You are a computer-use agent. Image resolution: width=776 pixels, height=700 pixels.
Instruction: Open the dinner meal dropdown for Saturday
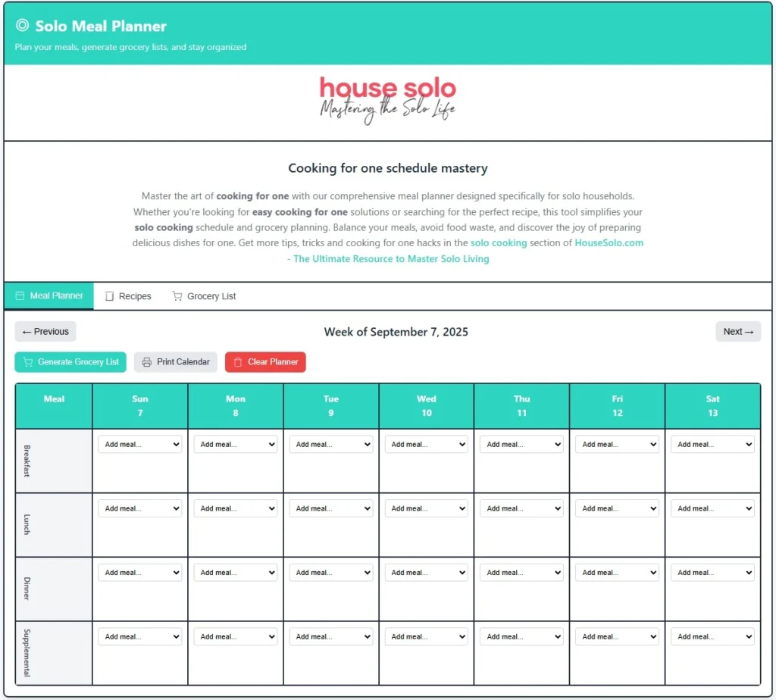coord(712,572)
